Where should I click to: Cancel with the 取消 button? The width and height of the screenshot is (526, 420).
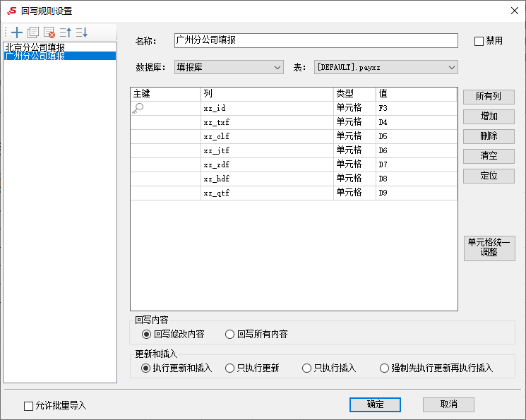[x=448, y=404]
